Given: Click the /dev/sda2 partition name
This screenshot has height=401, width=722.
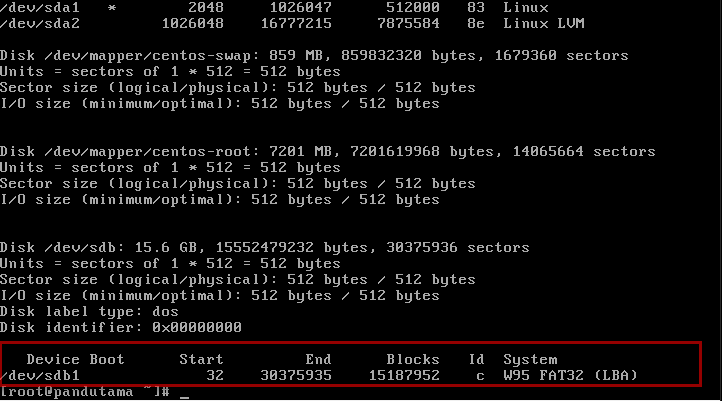Looking at the screenshot, I should 37,23.
